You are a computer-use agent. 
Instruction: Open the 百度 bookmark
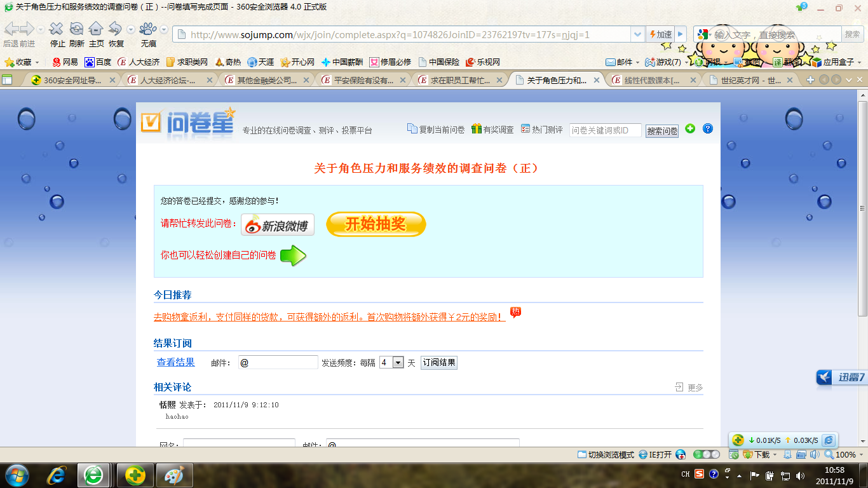tap(98, 62)
